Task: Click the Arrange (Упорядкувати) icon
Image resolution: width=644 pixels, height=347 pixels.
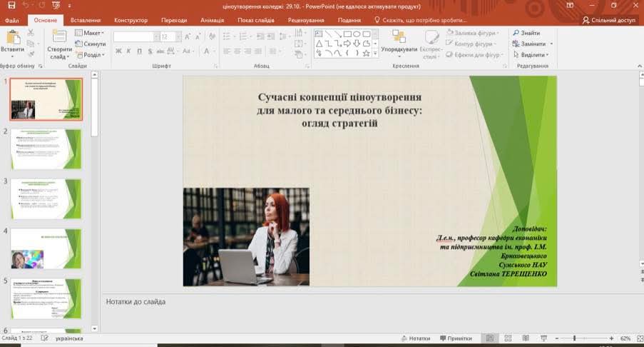Action: point(399,36)
